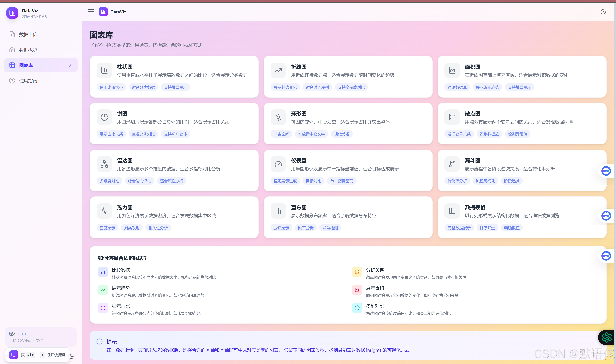Viewport: 616px width, 364px height.
Task: Open the 数据上传 sidebar menu item
Action: coord(28,35)
